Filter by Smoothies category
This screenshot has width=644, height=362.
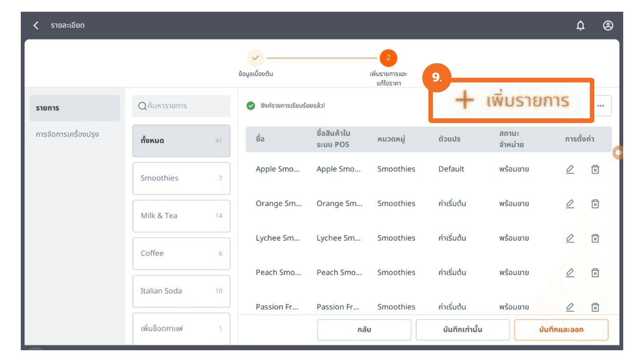(x=181, y=178)
